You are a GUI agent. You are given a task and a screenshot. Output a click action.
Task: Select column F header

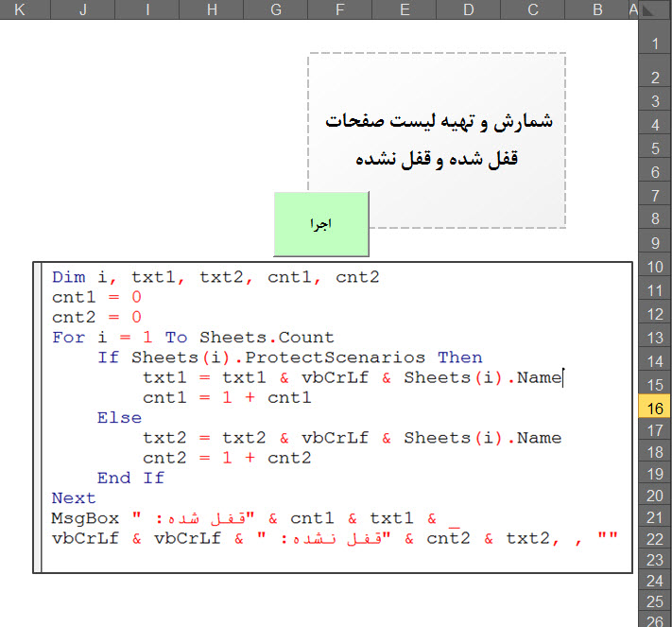pyautogui.click(x=339, y=9)
